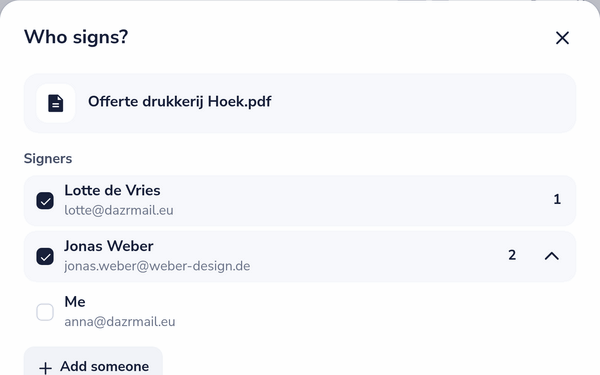Uncheck Jonas Weber as signer
600x375 pixels.
[45, 256]
